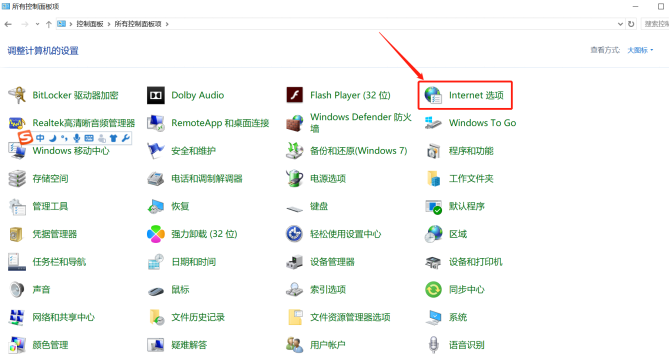Open 电话和调制解调器 icon

click(x=156, y=178)
